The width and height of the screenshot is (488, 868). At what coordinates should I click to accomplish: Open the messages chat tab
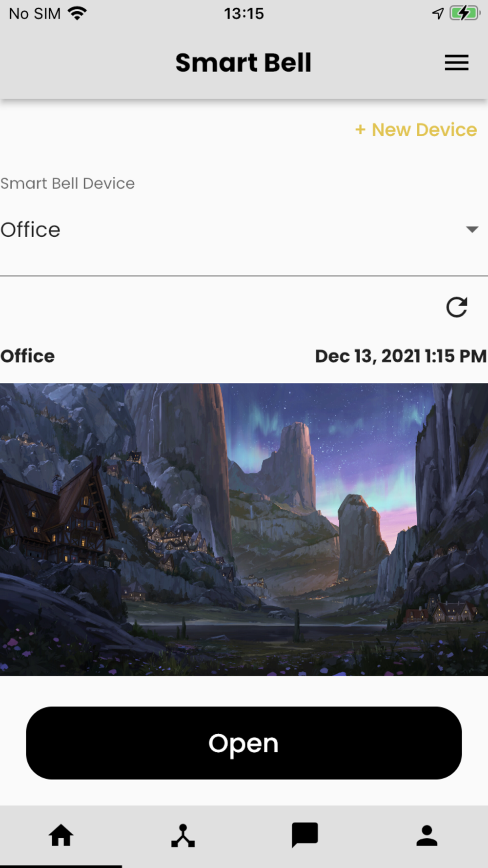[x=305, y=835]
